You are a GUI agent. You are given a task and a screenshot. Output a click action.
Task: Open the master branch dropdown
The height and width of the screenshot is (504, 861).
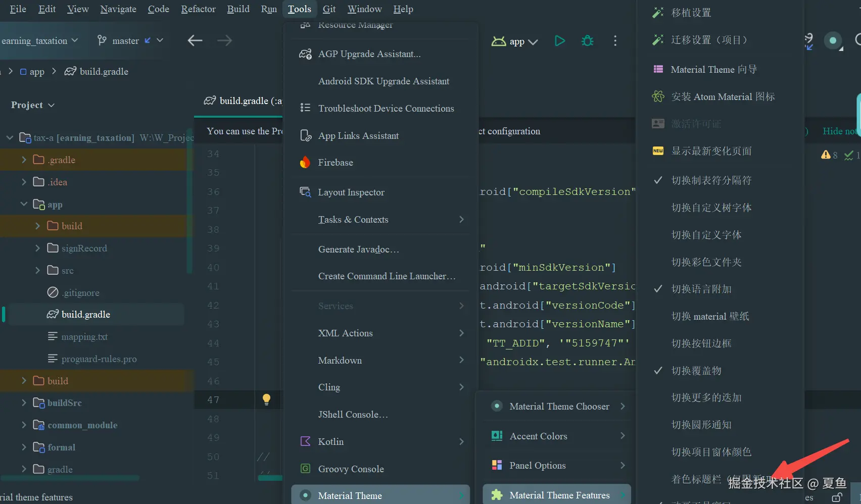pyautogui.click(x=130, y=40)
